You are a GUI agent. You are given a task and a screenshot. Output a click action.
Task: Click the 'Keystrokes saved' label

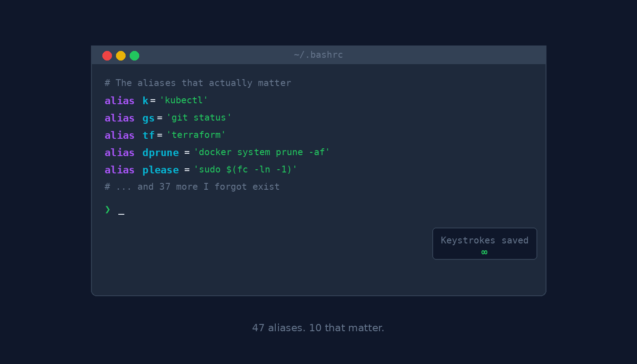[485, 240]
